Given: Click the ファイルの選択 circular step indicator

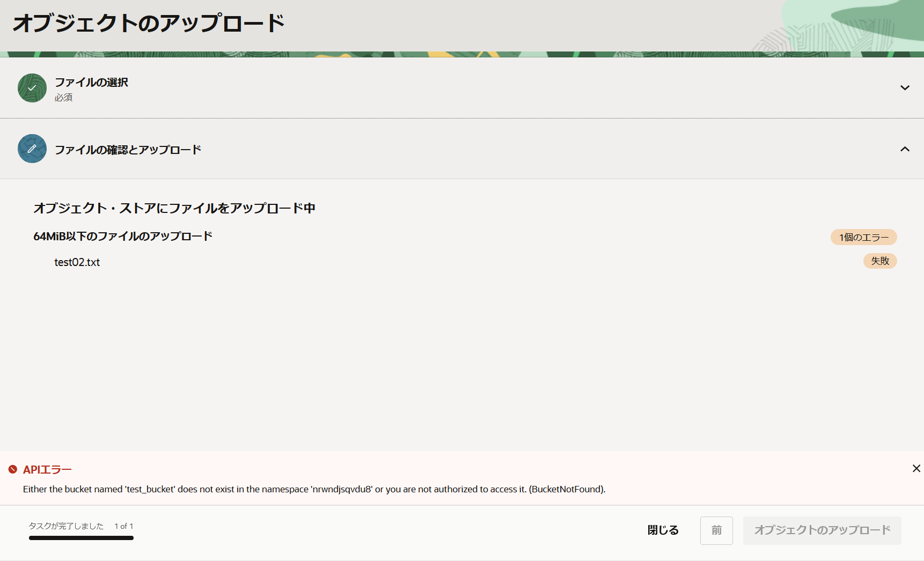Looking at the screenshot, I should [x=32, y=88].
